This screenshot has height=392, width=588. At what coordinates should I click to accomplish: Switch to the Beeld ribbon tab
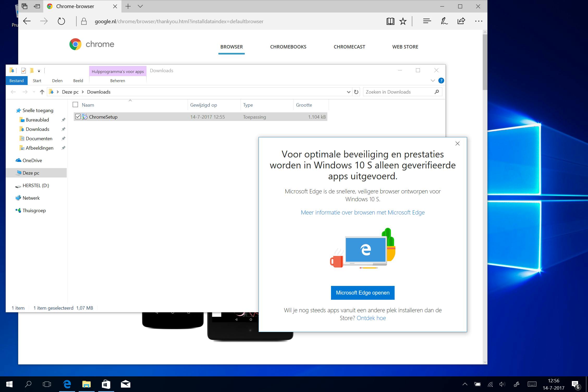pos(78,81)
